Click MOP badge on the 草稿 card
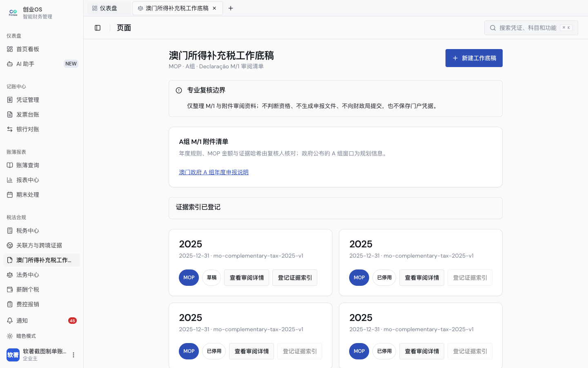 (x=189, y=278)
